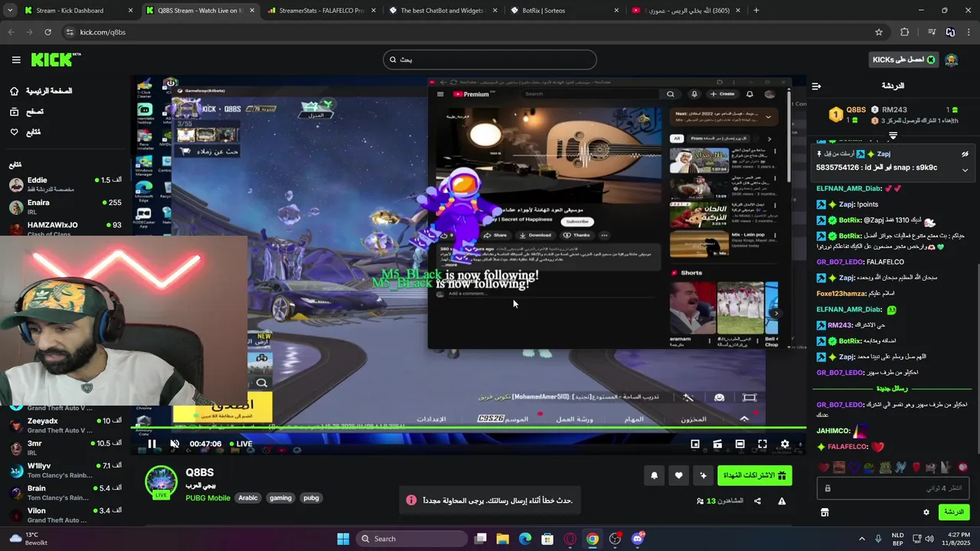The height and width of the screenshot is (551, 980).
Task: Open browser extensions puzzle icon
Action: point(905,32)
